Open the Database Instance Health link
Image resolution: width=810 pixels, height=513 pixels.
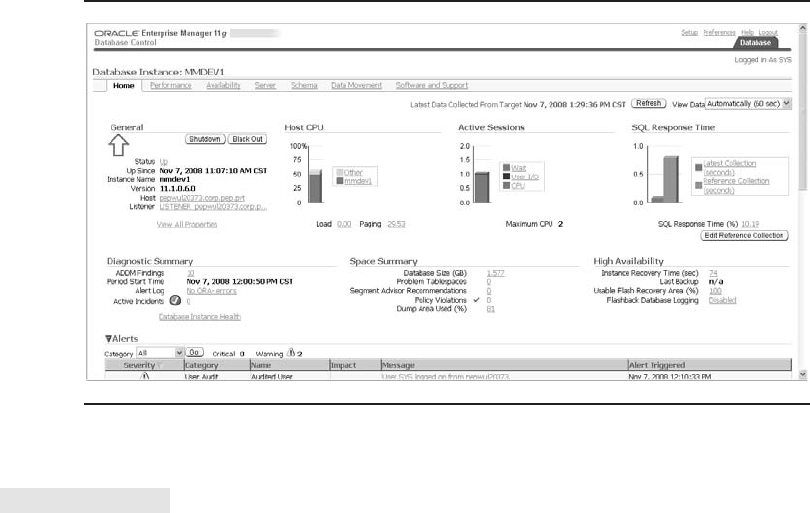200,317
